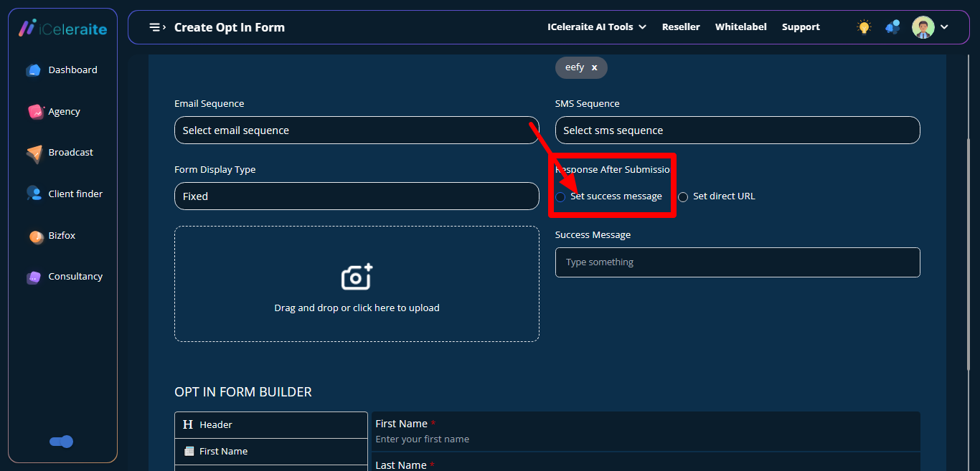Open the Select email sequence dropdown
Screen dimensions: 980x471
pos(356,130)
